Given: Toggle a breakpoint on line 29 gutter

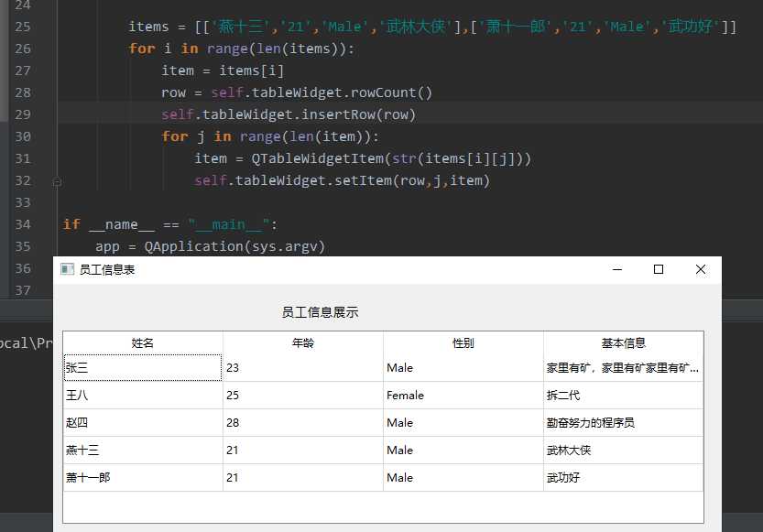Looking at the screenshot, I should (43, 114).
